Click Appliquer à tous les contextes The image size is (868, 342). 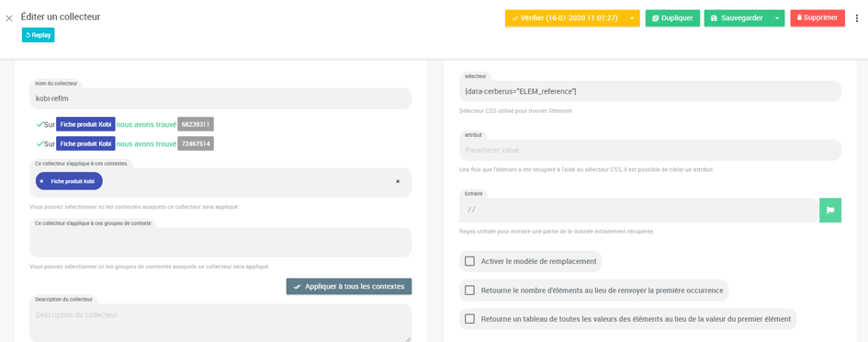pyautogui.click(x=349, y=287)
